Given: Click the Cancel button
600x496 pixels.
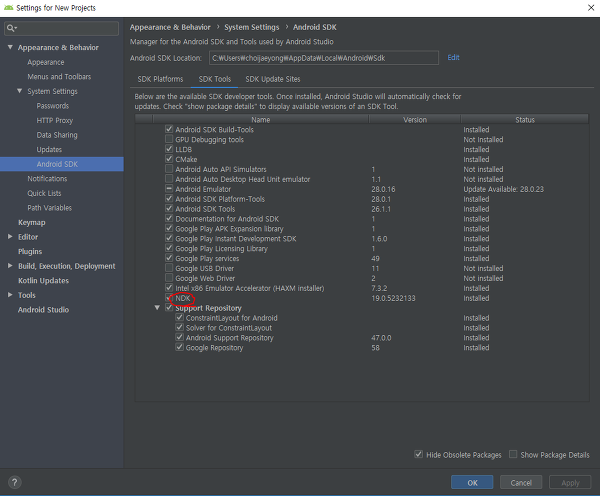Looking at the screenshot, I should (521, 482).
